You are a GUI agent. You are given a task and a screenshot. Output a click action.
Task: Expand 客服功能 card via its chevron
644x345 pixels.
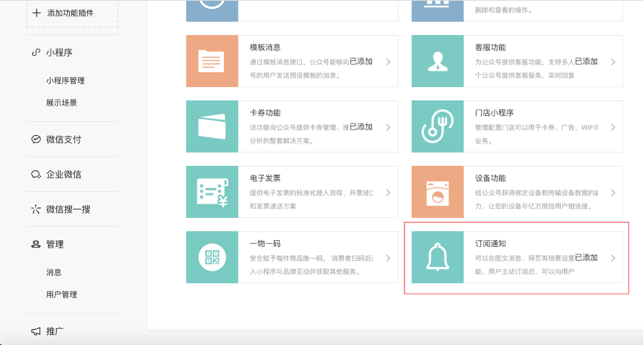(x=614, y=62)
